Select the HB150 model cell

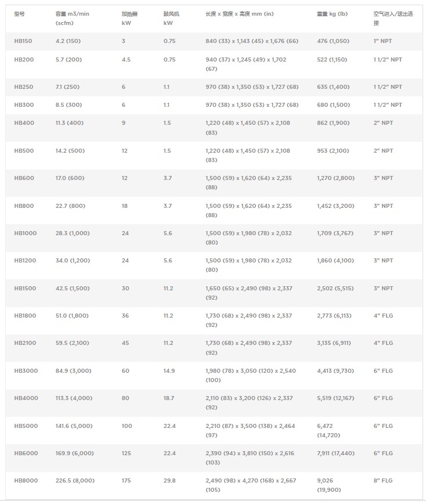23,41
